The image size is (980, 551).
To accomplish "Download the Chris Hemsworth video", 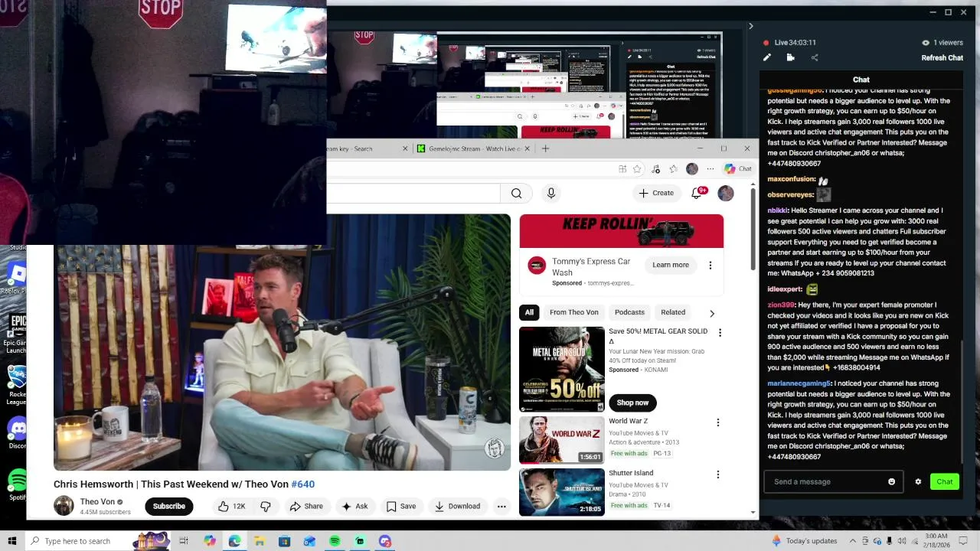I will pos(457,506).
